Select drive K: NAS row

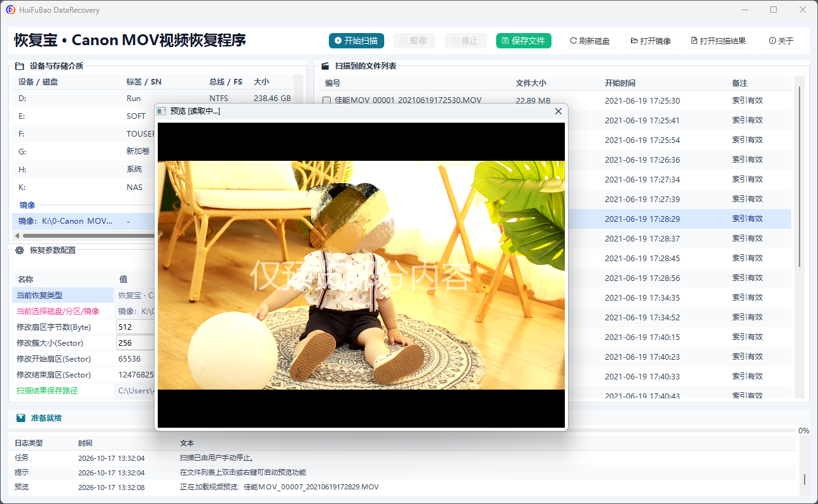tap(83, 187)
